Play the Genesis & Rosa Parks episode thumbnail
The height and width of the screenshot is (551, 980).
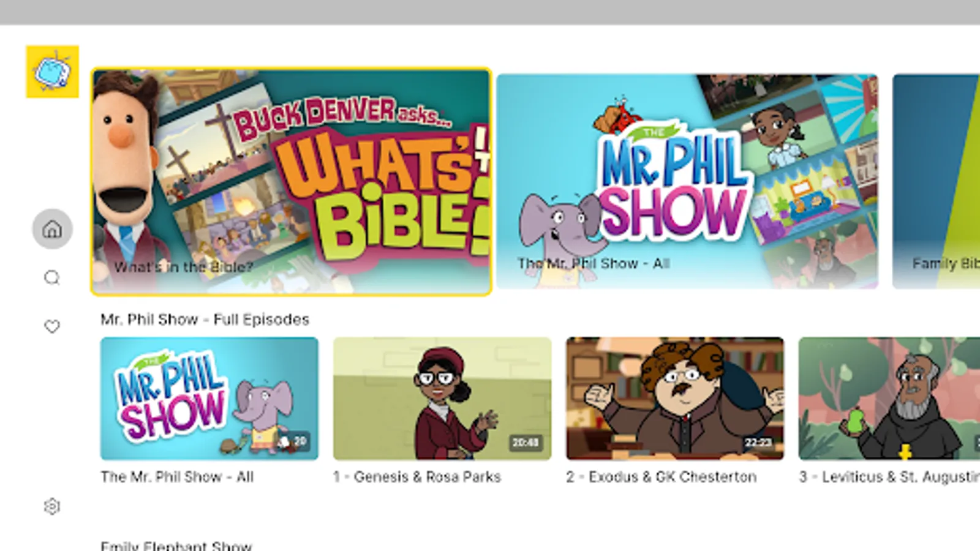(x=442, y=399)
